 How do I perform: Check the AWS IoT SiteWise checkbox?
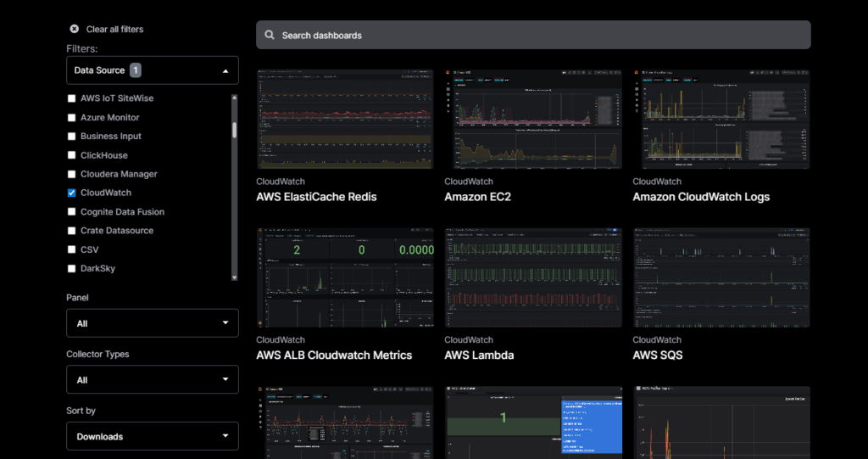(x=71, y=98)
